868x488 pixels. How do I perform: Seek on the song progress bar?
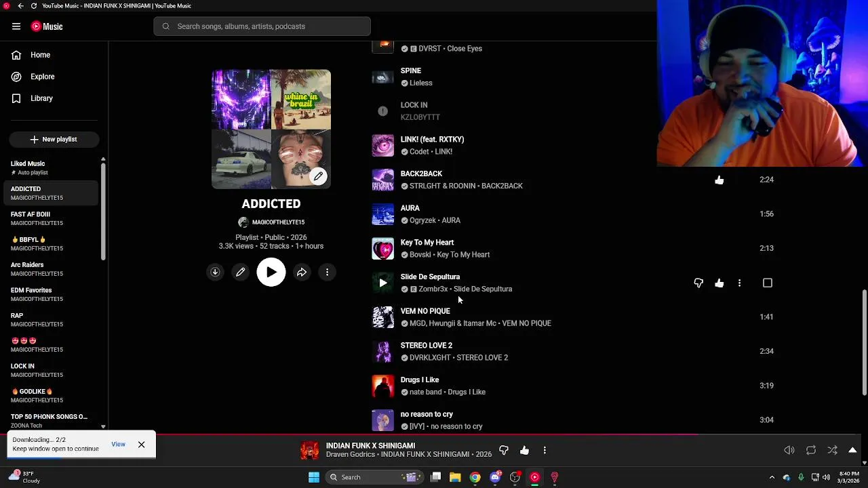pos(434,434)
